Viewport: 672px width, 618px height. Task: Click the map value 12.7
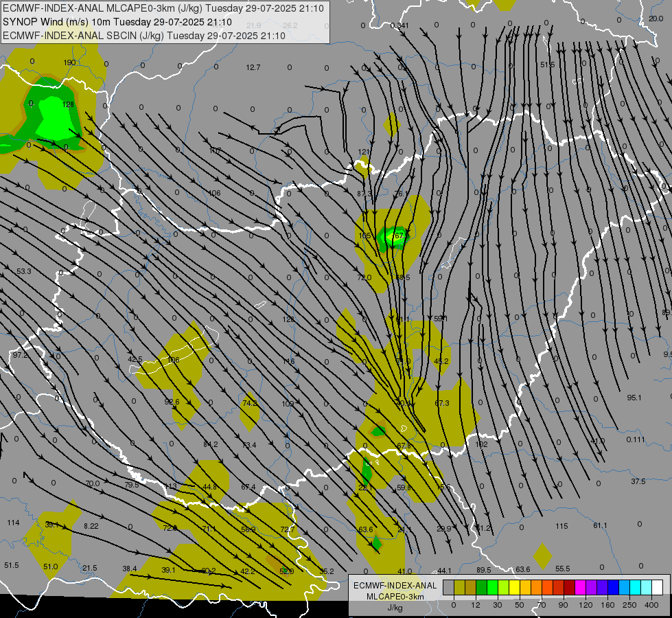253,67
